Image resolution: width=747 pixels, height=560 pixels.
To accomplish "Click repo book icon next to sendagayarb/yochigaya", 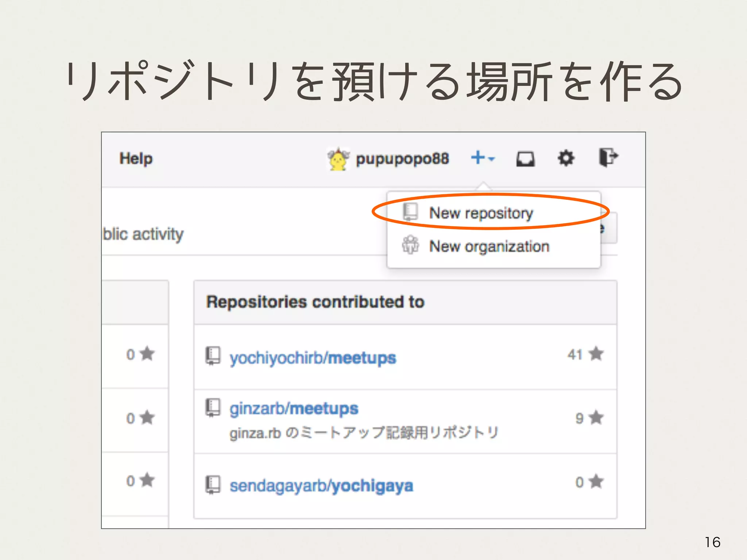I will (213, 485).
